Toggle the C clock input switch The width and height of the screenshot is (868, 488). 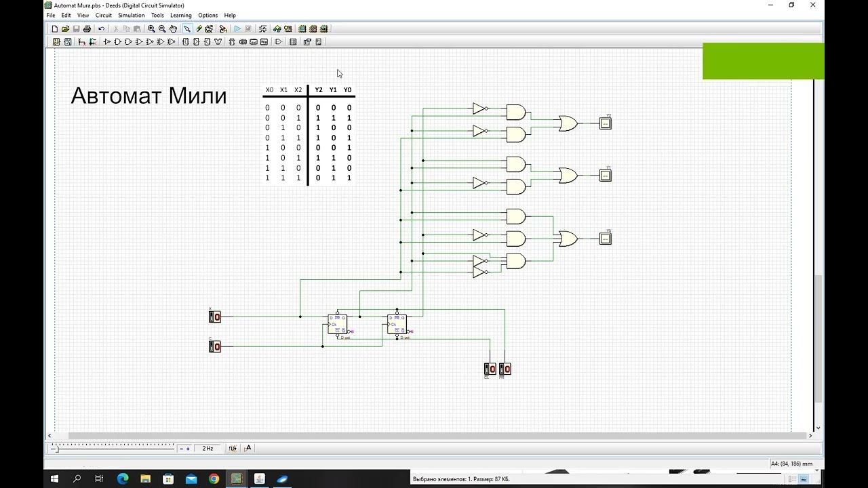click(x=214, y=346)
